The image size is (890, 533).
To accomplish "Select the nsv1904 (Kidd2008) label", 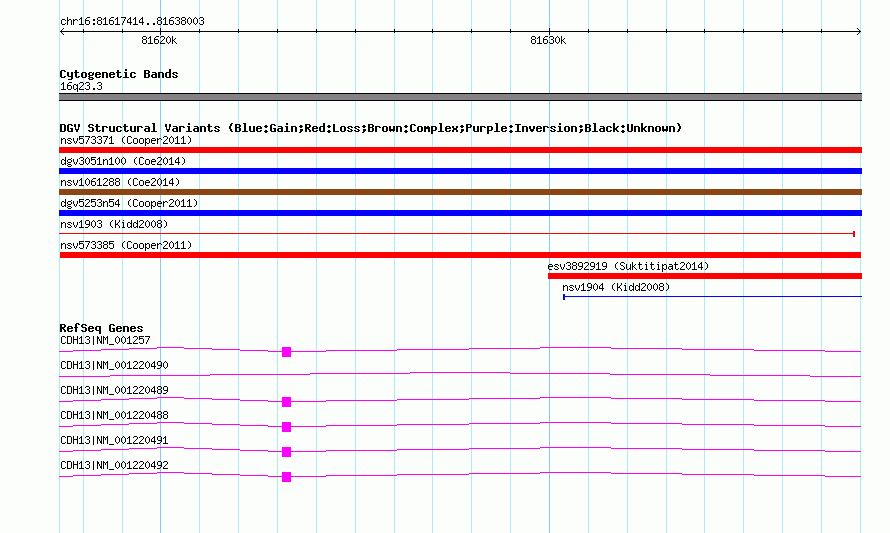I will pos(616,287).
